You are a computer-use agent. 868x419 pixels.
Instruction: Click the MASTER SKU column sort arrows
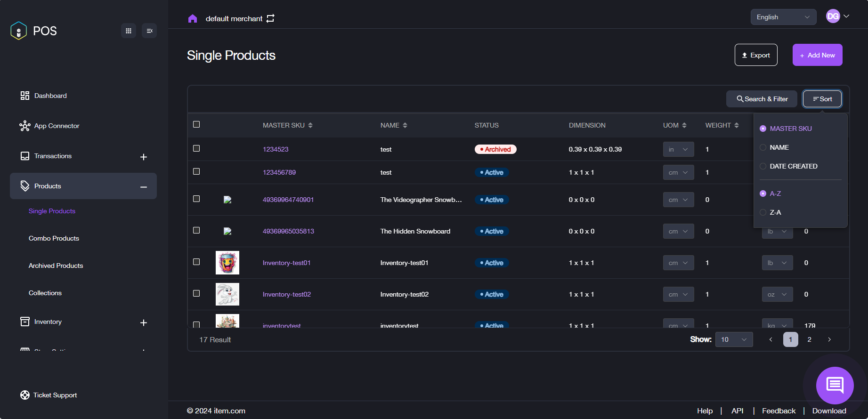pyautogui.click(x=310, y=125)
